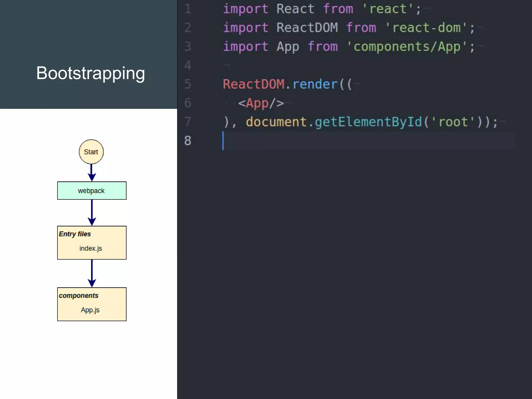Click the components box heading
532x399 pixels.
click(x=78, y=296)
